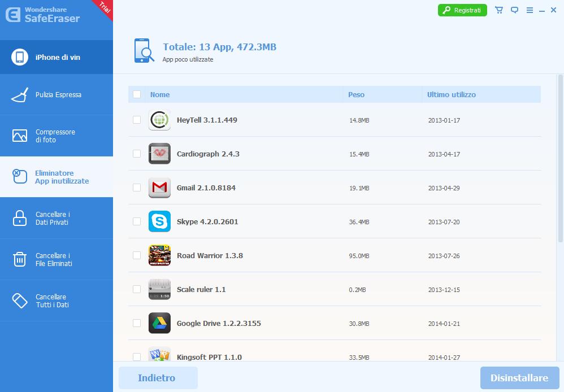Click the Eliminatore App inutilizzate icon

(x=20, y=177)
